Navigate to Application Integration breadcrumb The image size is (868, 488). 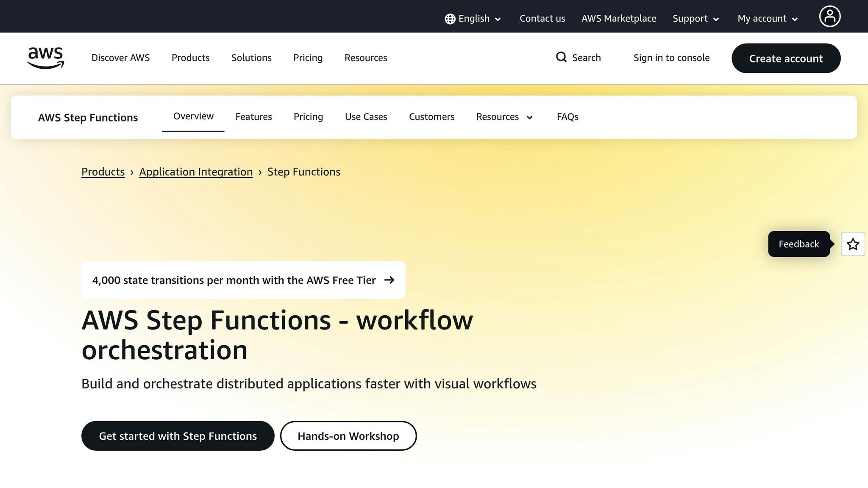(x=195, y=172)
